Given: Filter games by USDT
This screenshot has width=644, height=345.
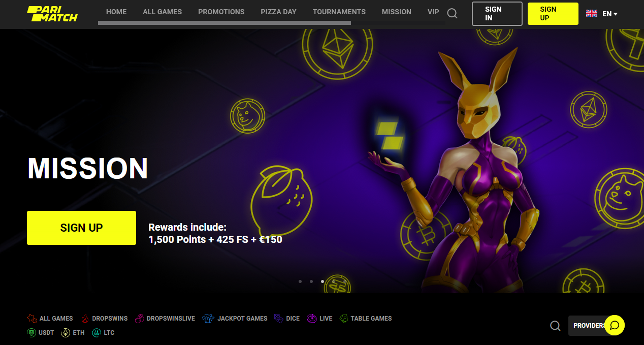Looking at the screenshot, I should coord(41,333).
